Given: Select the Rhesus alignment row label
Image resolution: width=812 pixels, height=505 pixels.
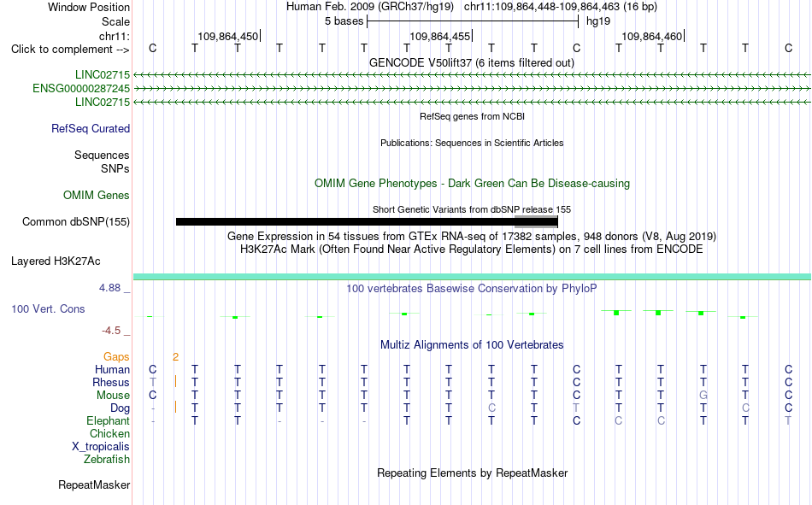Looking at the screenshot, I should (111, 382).
